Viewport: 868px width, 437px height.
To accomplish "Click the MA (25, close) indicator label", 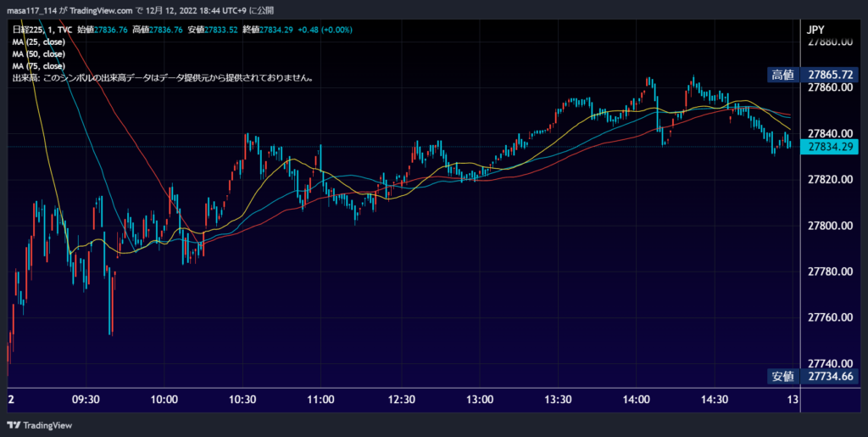I will click(x=39, y=42).
